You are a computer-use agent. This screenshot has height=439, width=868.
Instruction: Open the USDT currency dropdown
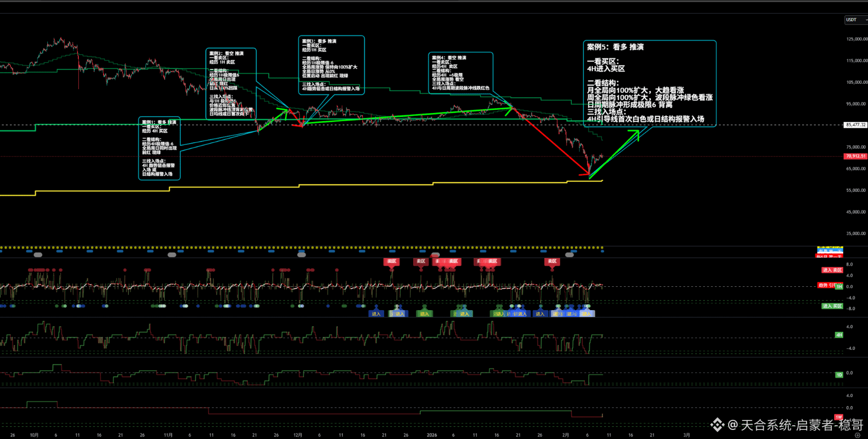(x=854, y=20)
